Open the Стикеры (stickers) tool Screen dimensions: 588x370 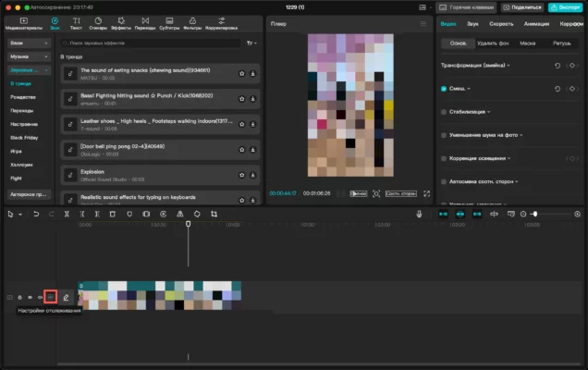pos(98,23)
